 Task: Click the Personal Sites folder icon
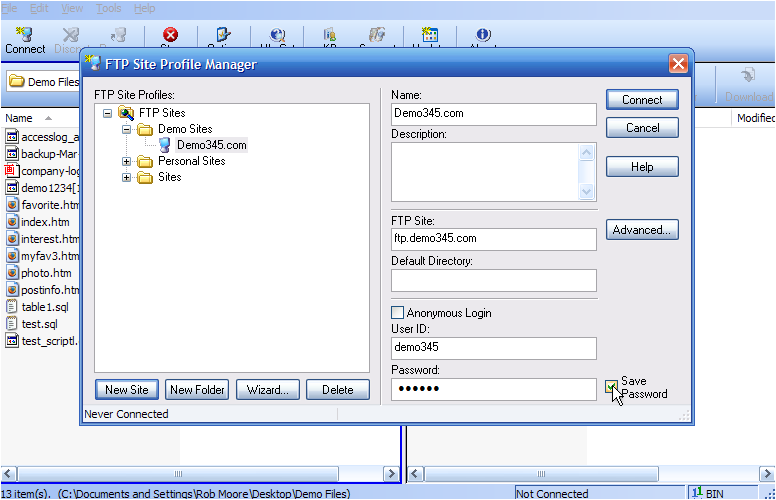[x=145, y=161]
